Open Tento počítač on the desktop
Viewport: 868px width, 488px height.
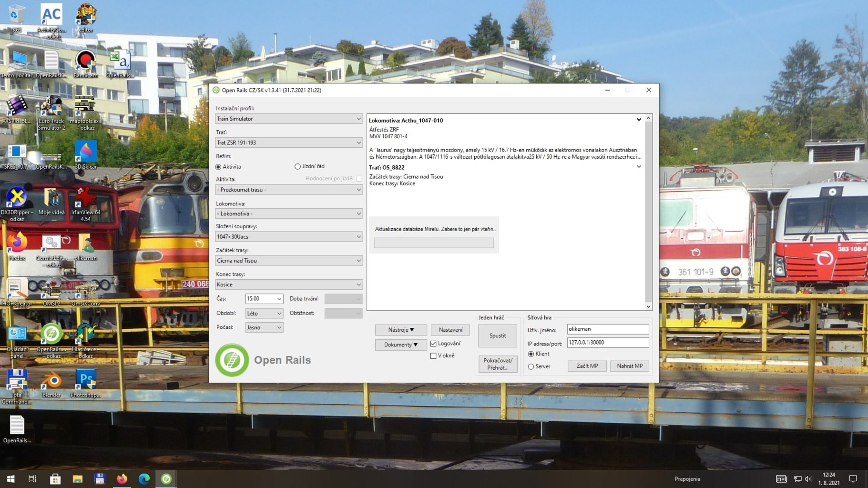click(17, 64)
